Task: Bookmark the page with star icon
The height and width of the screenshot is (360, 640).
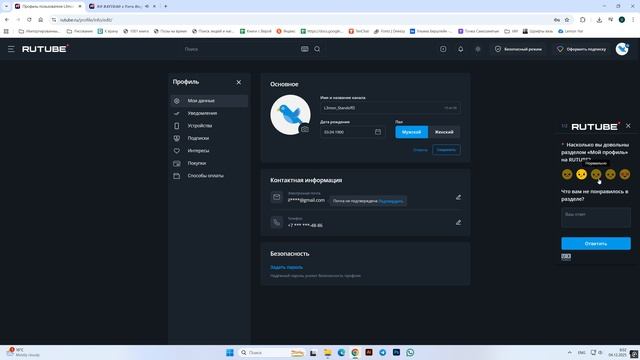Action: (x=567, y=20)
